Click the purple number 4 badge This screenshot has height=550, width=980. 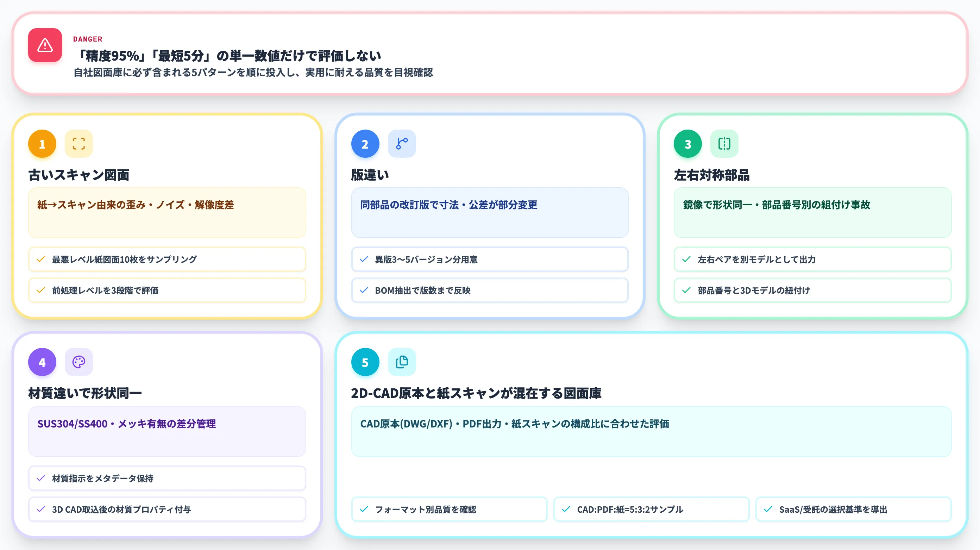[42, 362]
